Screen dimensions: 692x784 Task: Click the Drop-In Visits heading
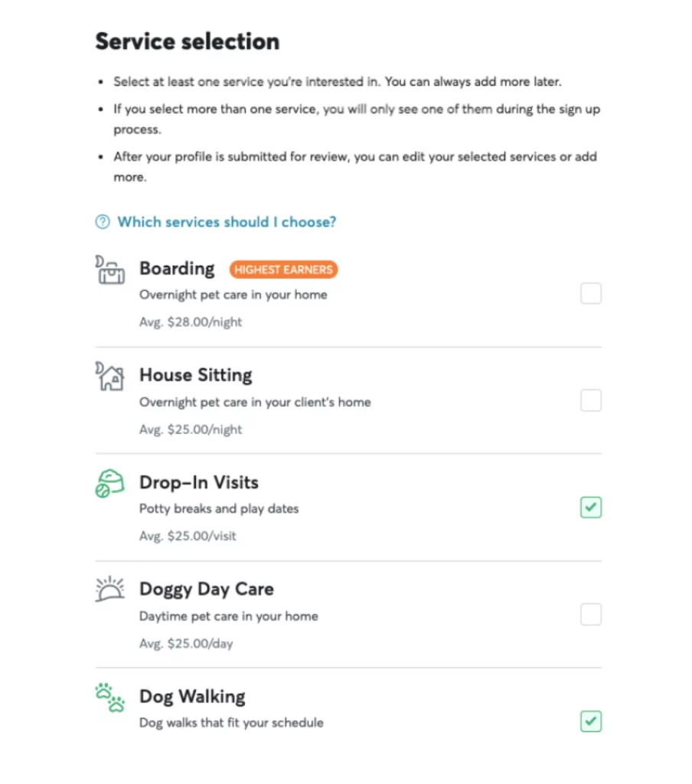199,482
